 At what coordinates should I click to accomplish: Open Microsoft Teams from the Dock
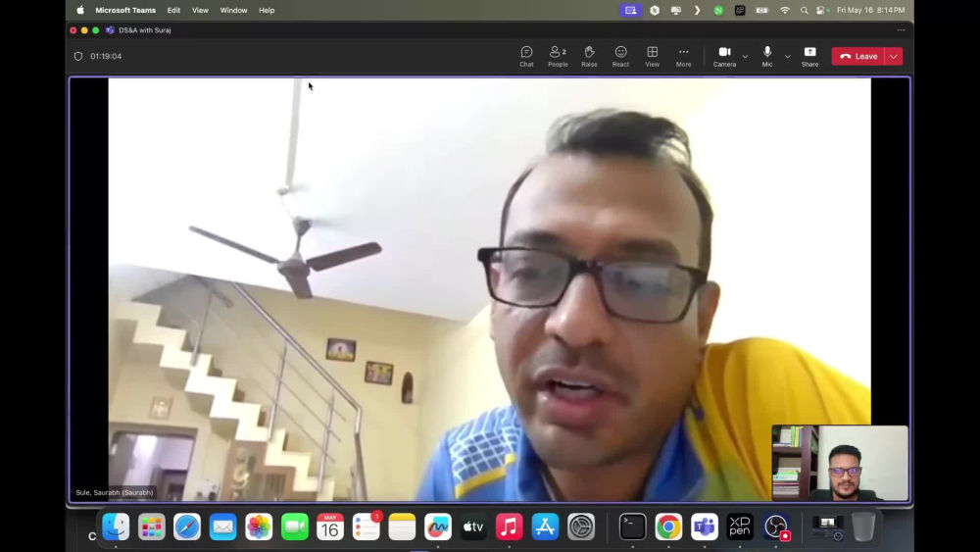705,527
